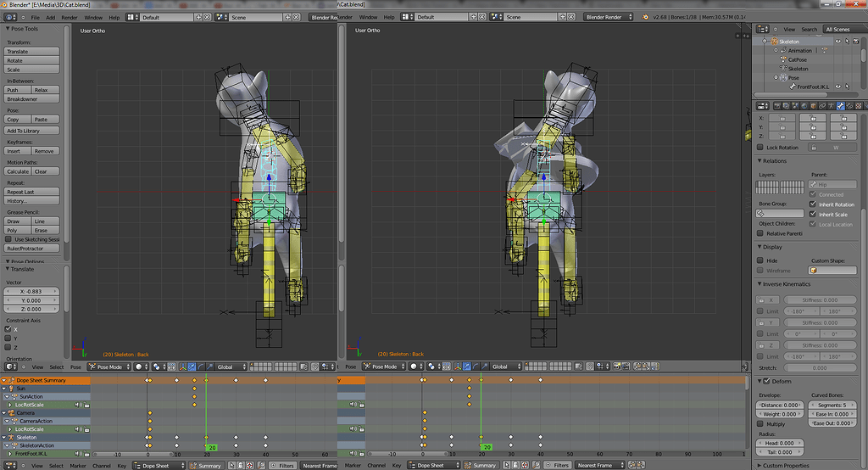Click the render OpenGL image icon in right viewport header
Viewport: 868px width, 470px height.
616,366
